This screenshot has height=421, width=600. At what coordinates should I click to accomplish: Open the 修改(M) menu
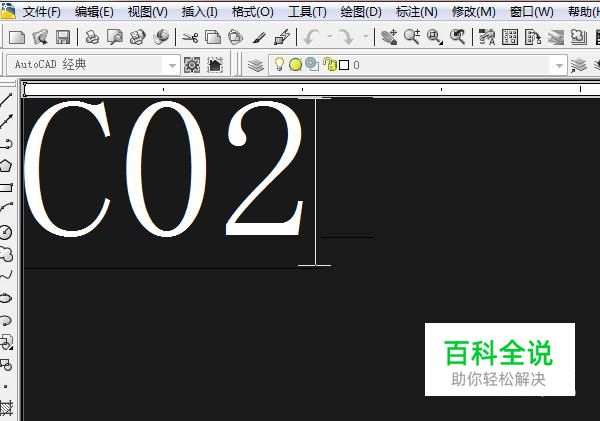pos(473,12)
